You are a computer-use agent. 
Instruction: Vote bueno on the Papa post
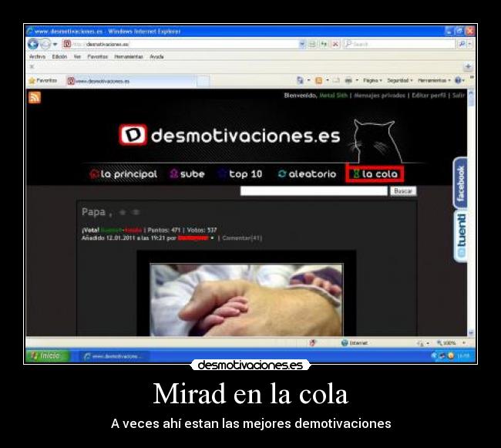tap(111, 230)
